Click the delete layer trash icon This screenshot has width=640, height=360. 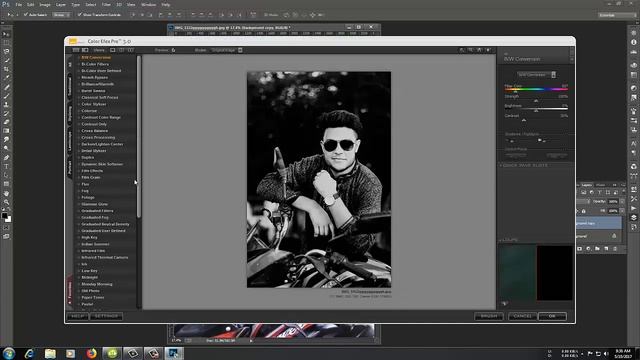(615, 249)
